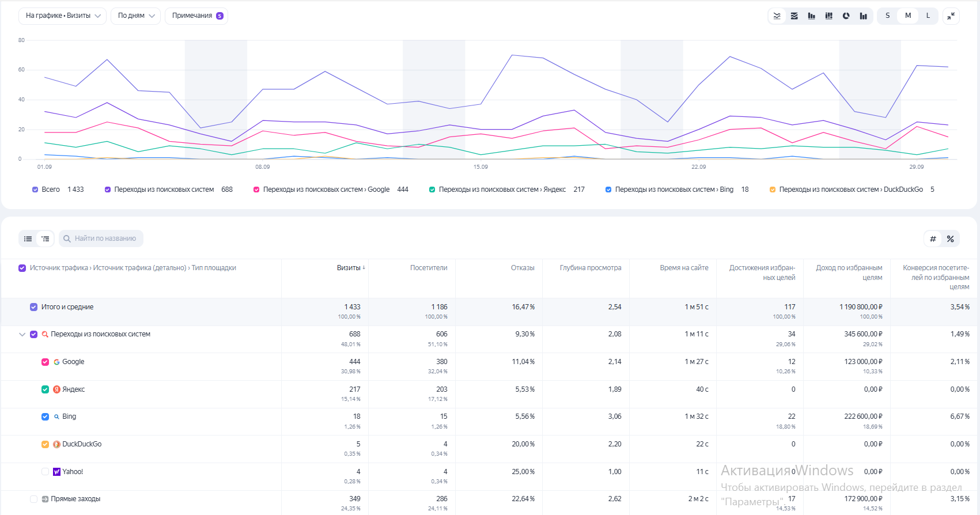The width and height of the screenshot is (980, 515).
Task: Open the На графике • Визиты dropdown
Action: [63, 16]
